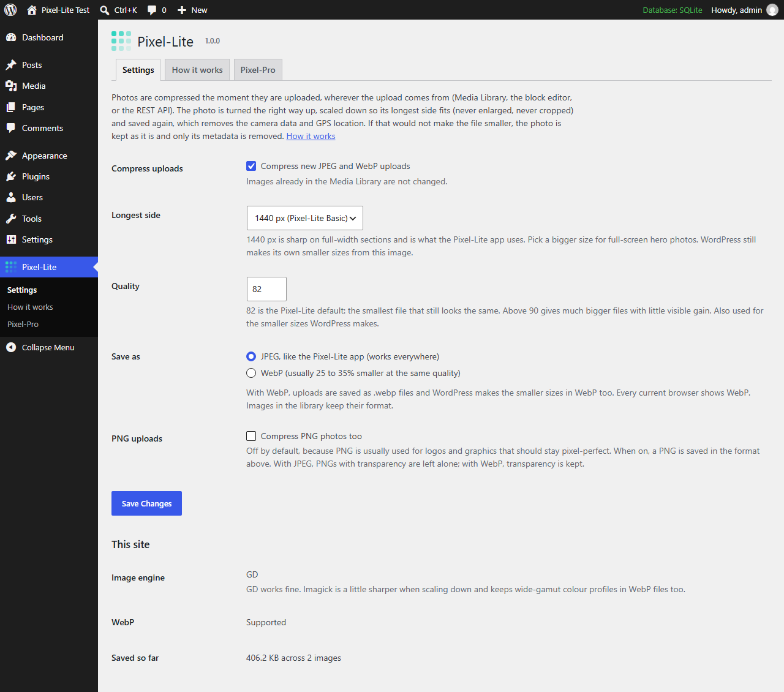
Task: Switch to the How it works tab
Action: pyautogui.click(x=197, y=70)
